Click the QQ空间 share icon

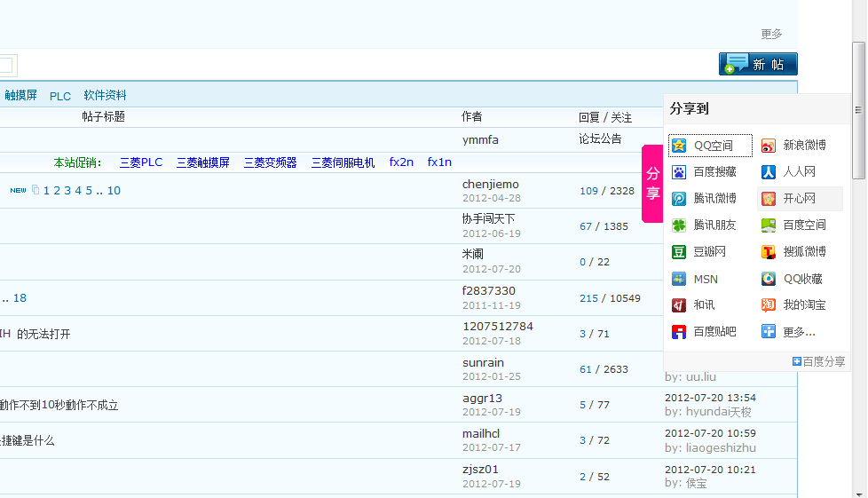coord(679,146)
